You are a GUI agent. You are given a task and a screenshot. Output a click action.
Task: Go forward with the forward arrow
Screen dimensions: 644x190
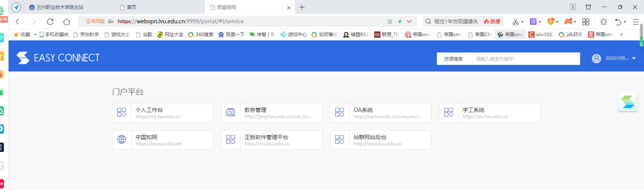(x=34, y=22)
